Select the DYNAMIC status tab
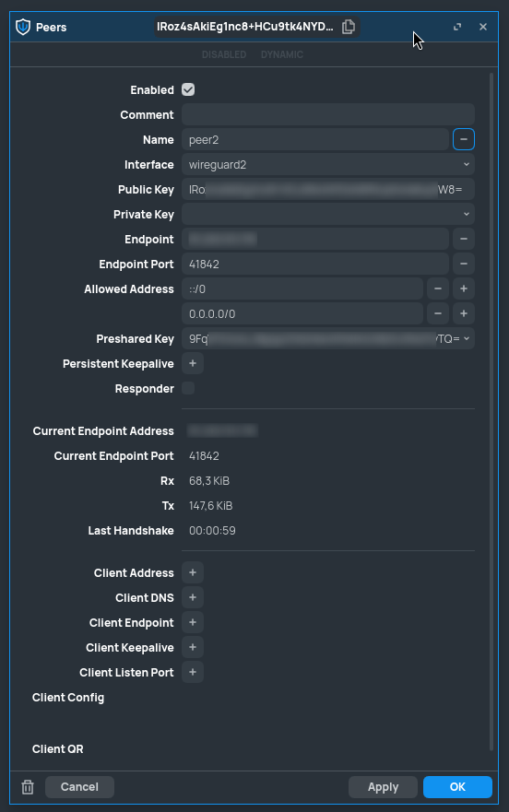Screen dimensions: 509x812 pyautogui.click(x=282, y=54)
